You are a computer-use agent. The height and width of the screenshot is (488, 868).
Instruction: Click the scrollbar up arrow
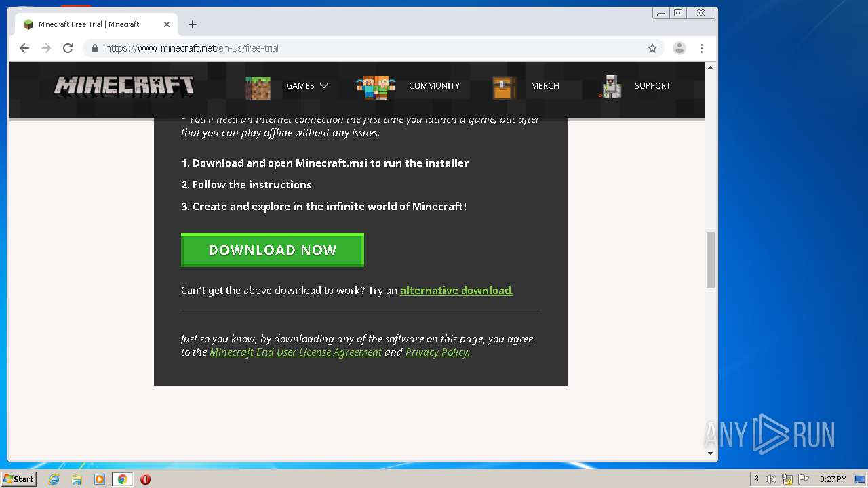(x=711, y=67)
